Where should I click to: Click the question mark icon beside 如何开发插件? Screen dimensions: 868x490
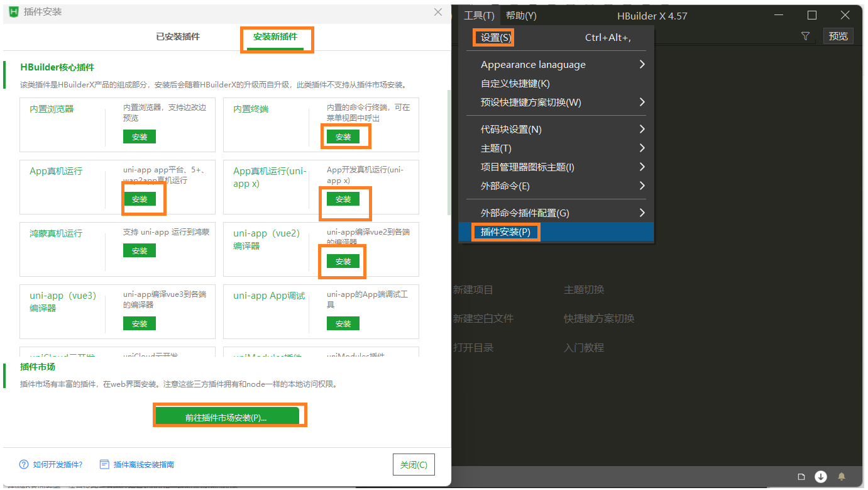coord(24,464)
